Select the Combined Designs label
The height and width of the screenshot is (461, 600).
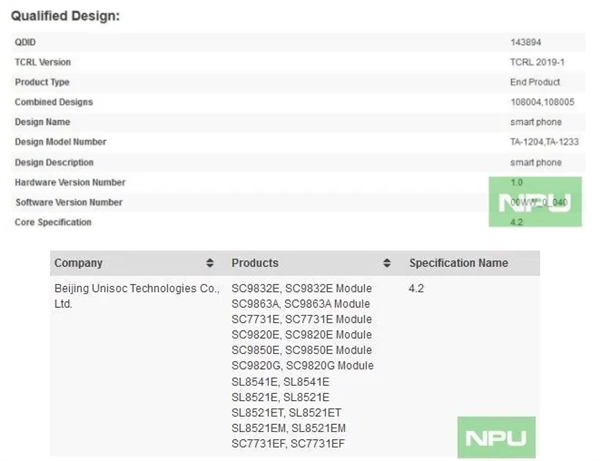(54, 102)
